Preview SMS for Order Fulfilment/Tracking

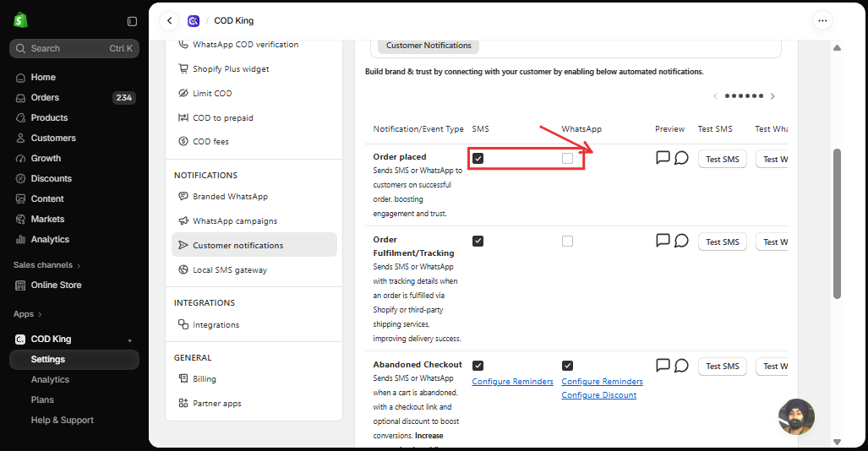[663, 241]
